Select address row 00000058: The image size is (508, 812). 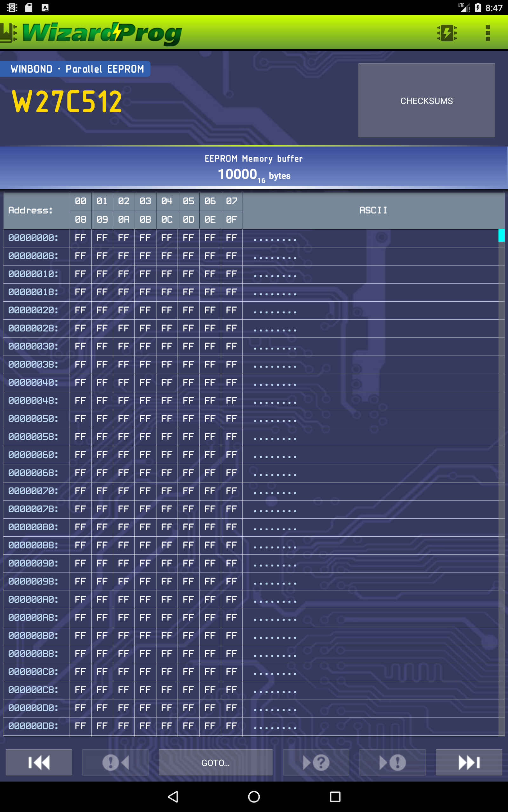33,437
